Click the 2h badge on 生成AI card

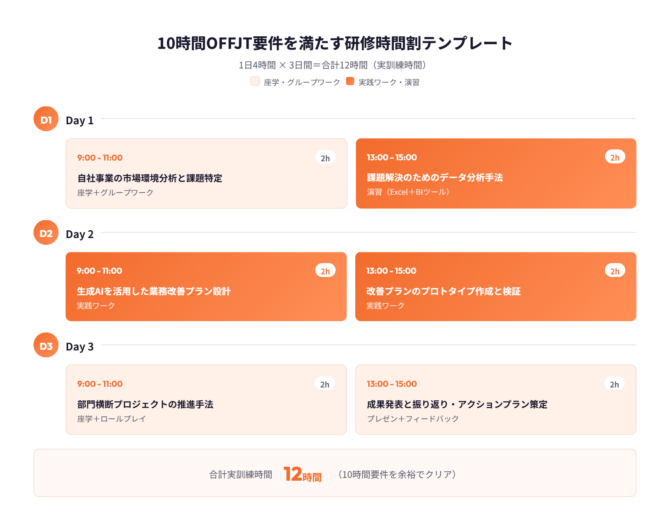[x=325, y=270]
